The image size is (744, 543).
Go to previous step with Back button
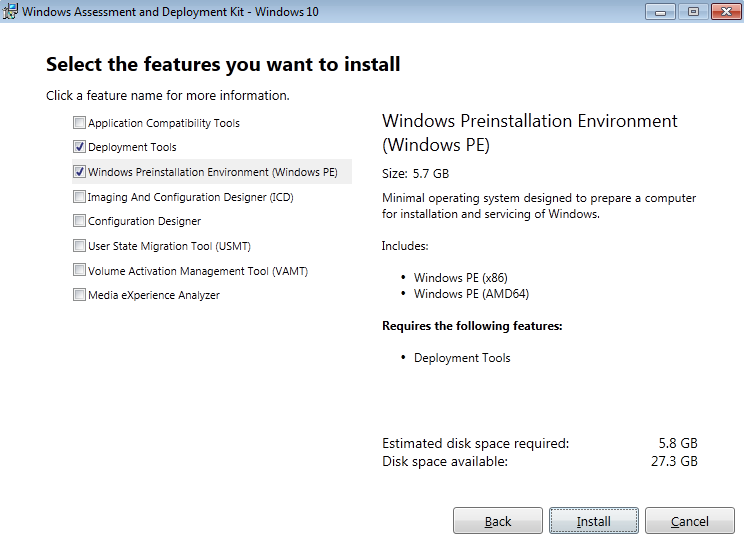[x=498, y=521]
